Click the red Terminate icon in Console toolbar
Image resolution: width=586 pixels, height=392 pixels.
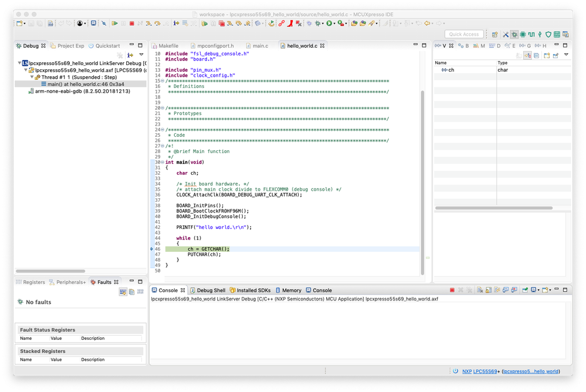pos(452,290)
